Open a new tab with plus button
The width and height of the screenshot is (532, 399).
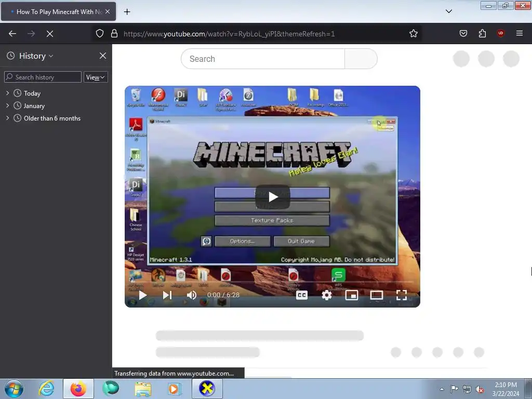pyautogui.click(x=127, y=12)
